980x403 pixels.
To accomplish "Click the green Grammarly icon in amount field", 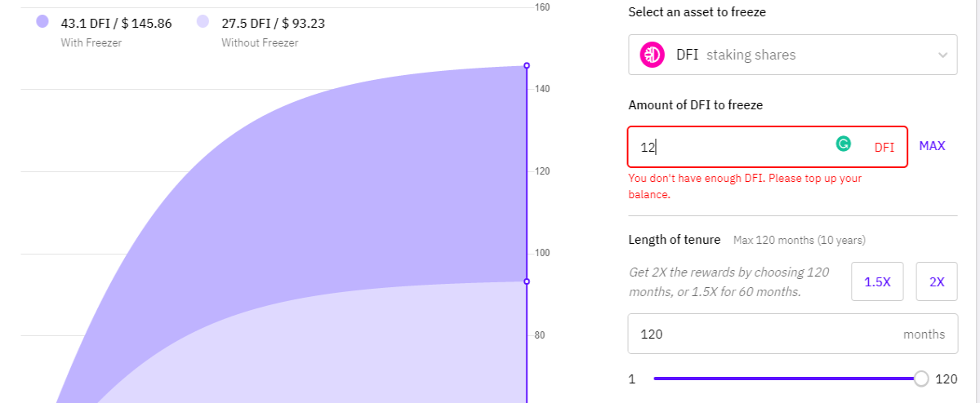I will click(x=843, y=144).
